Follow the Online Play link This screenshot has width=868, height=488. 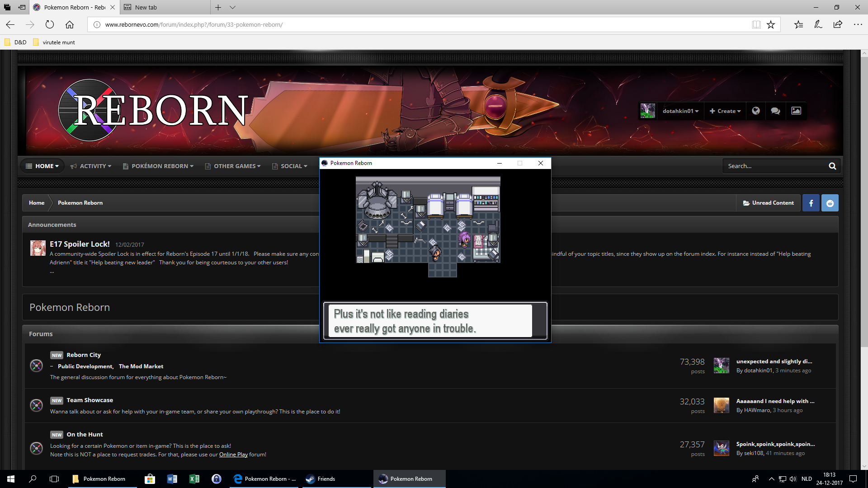233,455
